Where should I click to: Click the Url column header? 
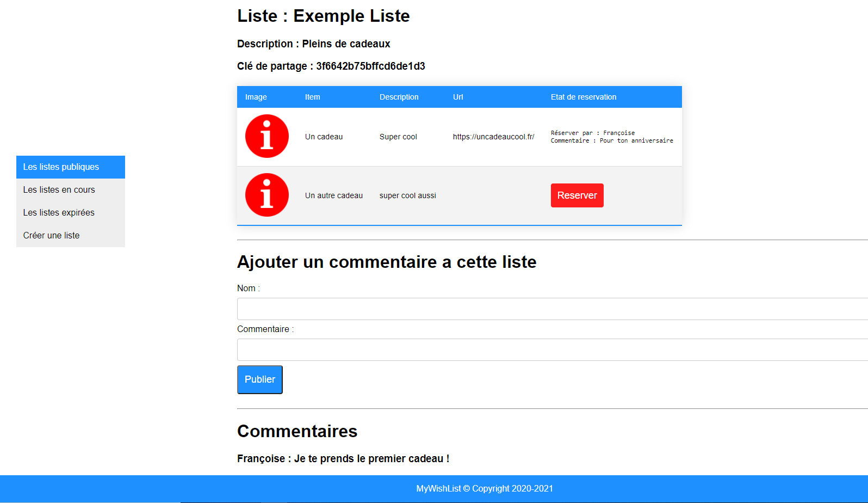coord(458,97)
